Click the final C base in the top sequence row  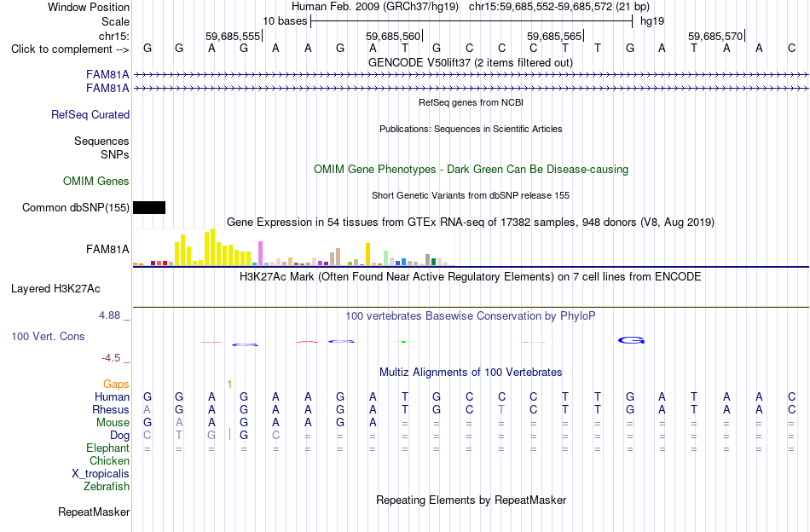(791, 48)
